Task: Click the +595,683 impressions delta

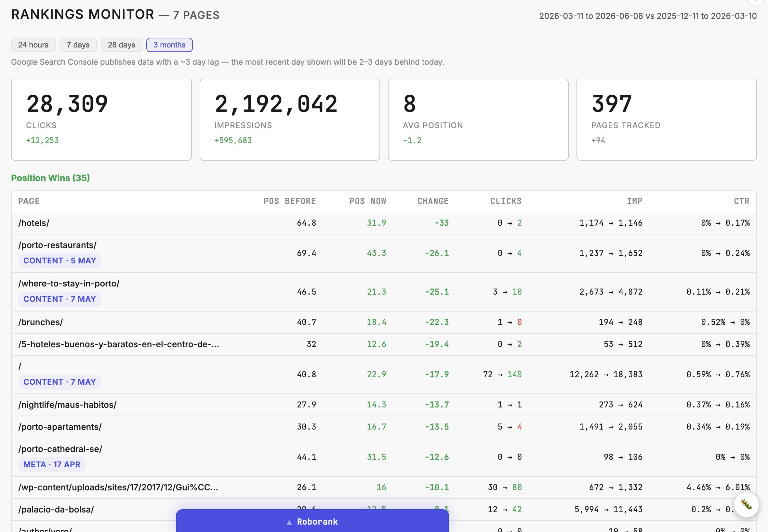Action: pos(233,140)
